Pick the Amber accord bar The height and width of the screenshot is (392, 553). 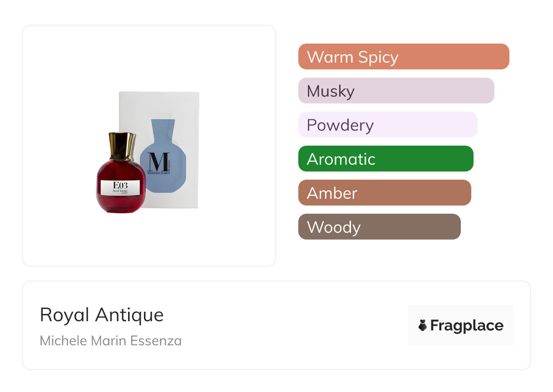click(x=384, y=193)
